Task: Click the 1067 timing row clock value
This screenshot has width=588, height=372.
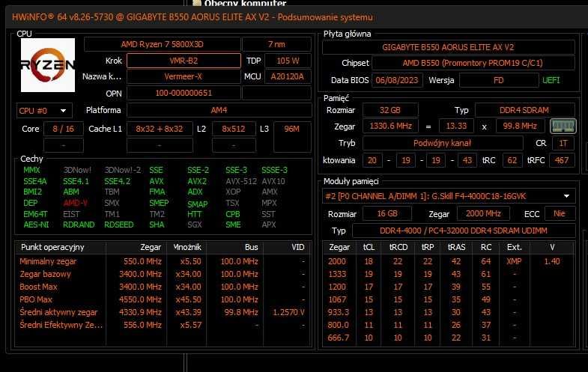Action: [337, 299]
